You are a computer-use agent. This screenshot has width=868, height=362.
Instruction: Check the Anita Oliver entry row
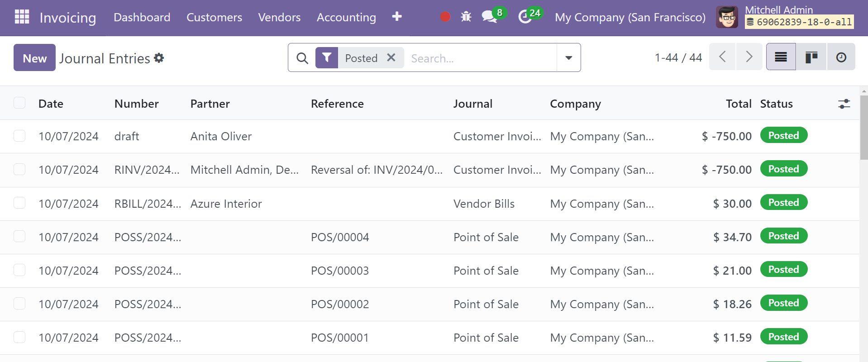pyautogui.click(x=19, y=136)
